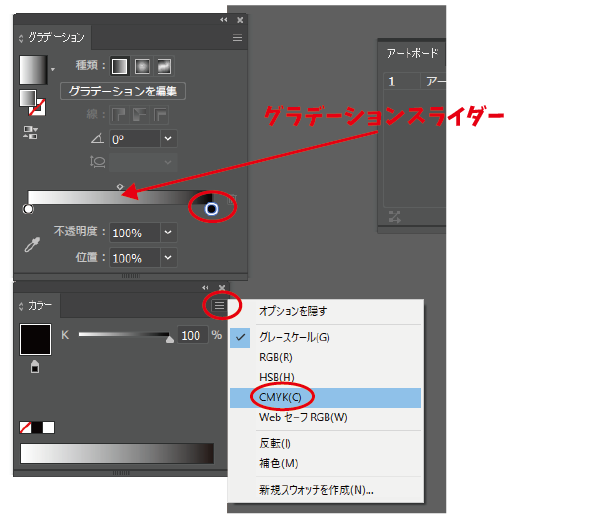Open the Gradient panel menu icon
Viewport: 596px width, 518px height.
(237, 38)
